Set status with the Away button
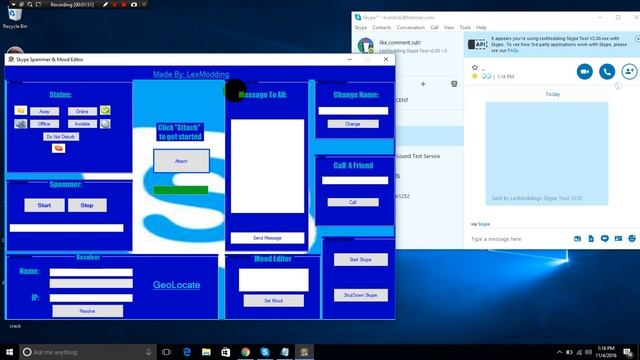640x360 pixels. (x=44, y=111)
